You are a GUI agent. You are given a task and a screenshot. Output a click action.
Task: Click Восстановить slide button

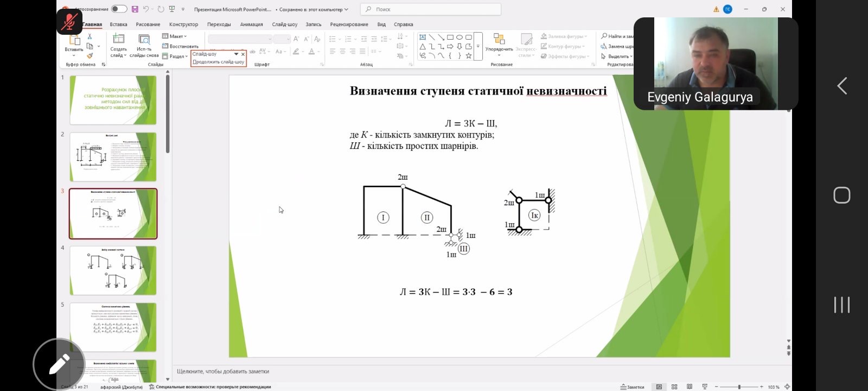pos(180,46)
